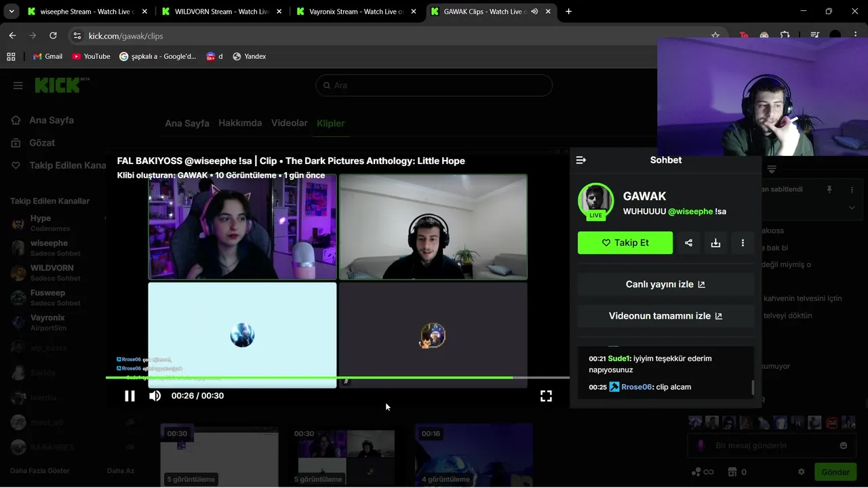Collapse the Sohbet panel with the arrow icon
868x488 pixels.
coord(581,160)
